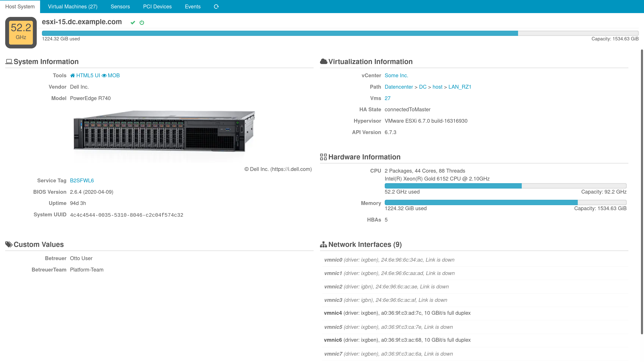Screen dimensions: 644x362
Task: Navigate to LAN_RZ1 in the path
Action: 460,87
